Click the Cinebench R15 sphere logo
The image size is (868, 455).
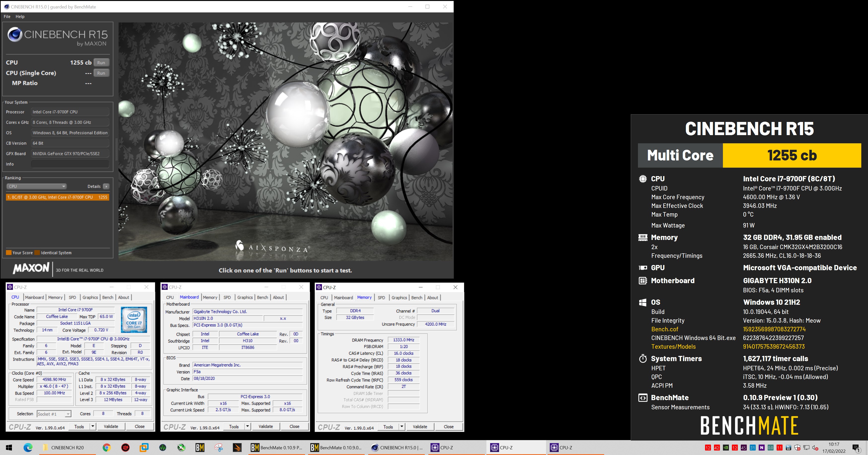pos(15,34)
